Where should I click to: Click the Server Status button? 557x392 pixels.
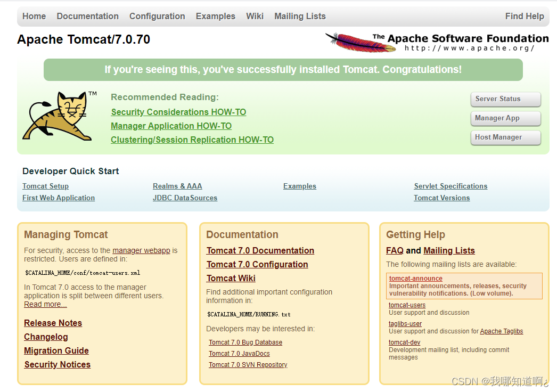505,99
